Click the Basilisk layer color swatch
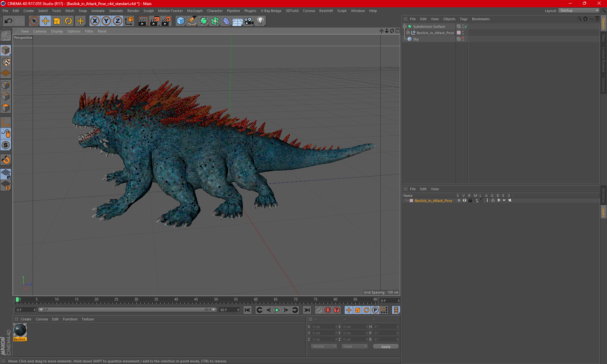This screenshot has width=607, height=364. coord(411,201)
